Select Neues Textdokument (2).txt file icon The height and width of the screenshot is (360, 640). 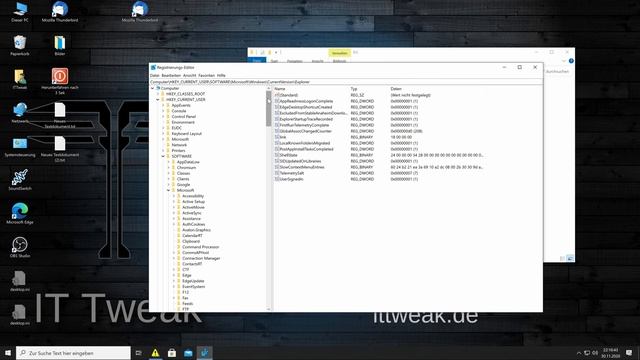coord(60,149)
